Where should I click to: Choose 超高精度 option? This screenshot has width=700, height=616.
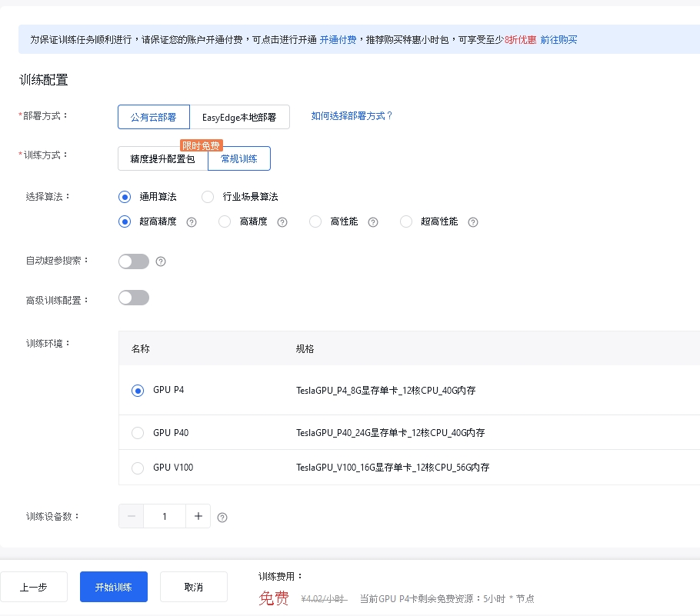(x=125, y=221)
